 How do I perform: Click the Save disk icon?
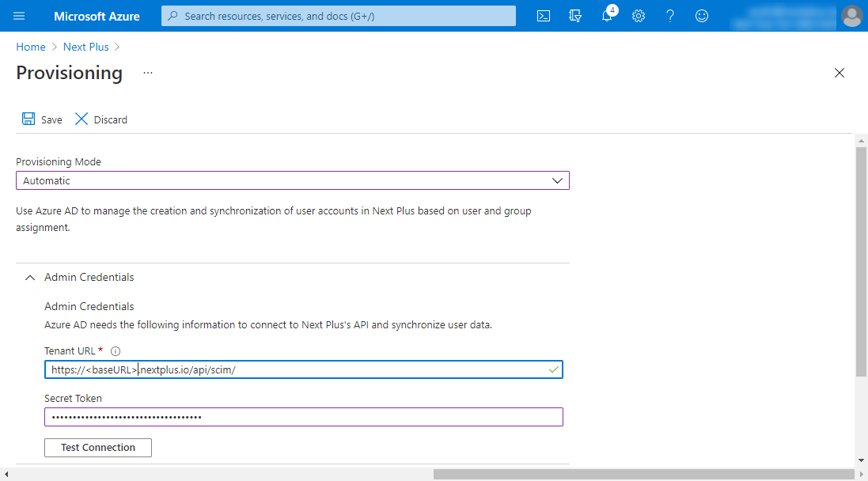tap(28, 119)
